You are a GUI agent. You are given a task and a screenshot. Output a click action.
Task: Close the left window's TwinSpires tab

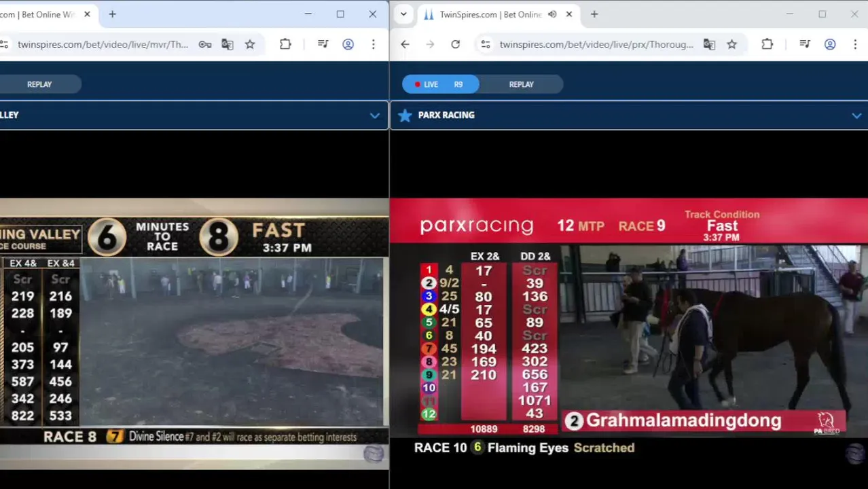click(87, 14)
